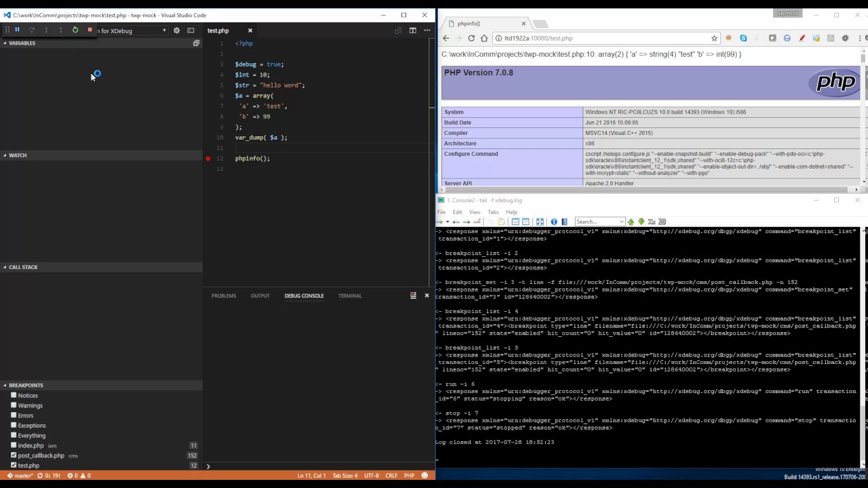The width and height of the screenshot is (868, 488).
Task: Stop the debugger with red square
Action: click(x=90, y=30)
